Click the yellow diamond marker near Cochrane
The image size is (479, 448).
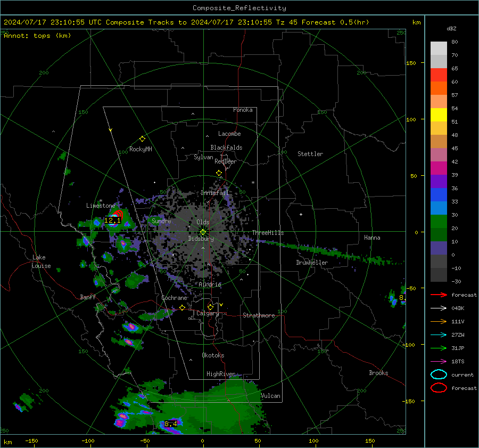pos(182,308)
